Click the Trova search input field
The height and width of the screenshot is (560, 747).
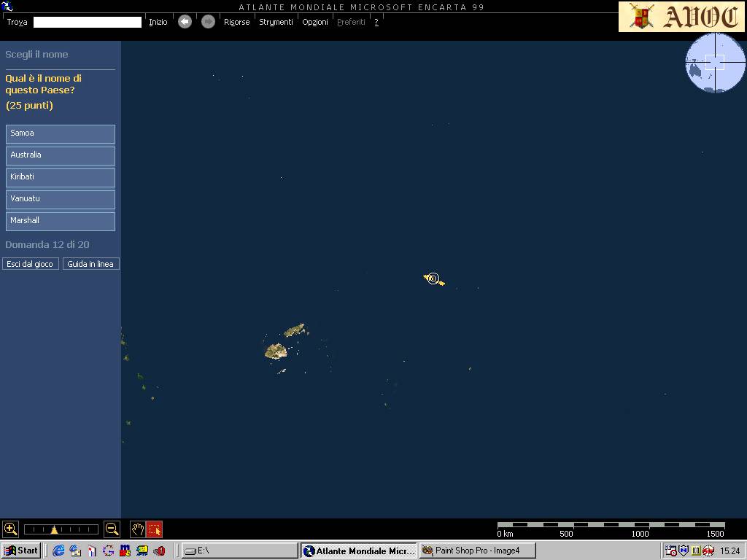[x=88, y=22]
